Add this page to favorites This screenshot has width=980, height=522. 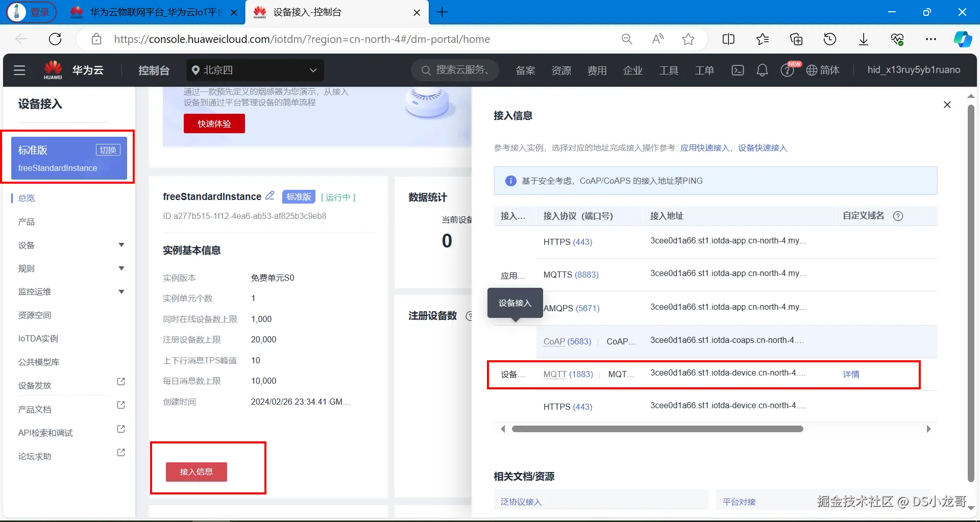click(688, 39)
